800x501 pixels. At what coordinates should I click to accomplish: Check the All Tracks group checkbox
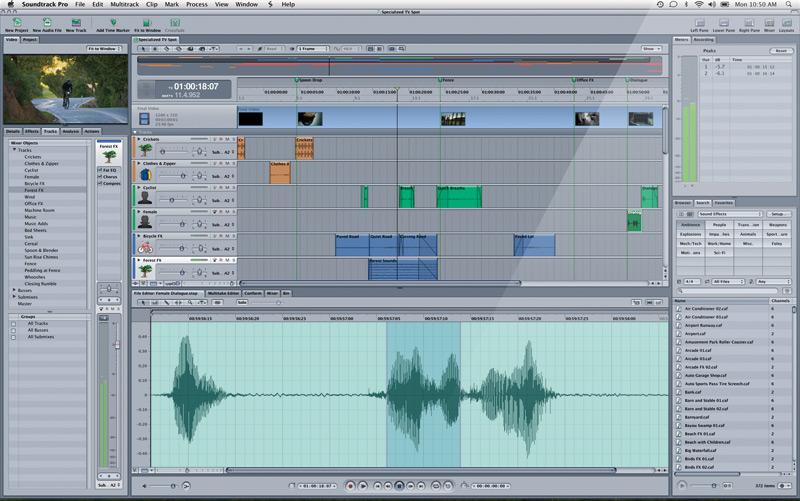13,324
